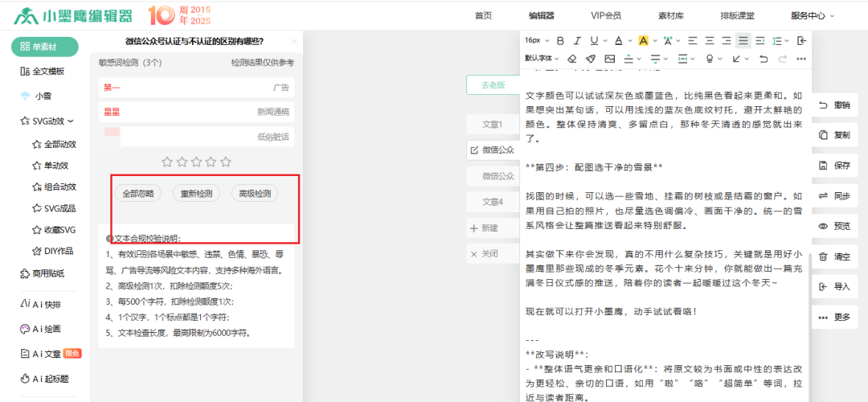Image resolution: width=868 pixels, height=402 pixels.
Task: Open the 小雪 sidebar item
Action: pos(35,96)
